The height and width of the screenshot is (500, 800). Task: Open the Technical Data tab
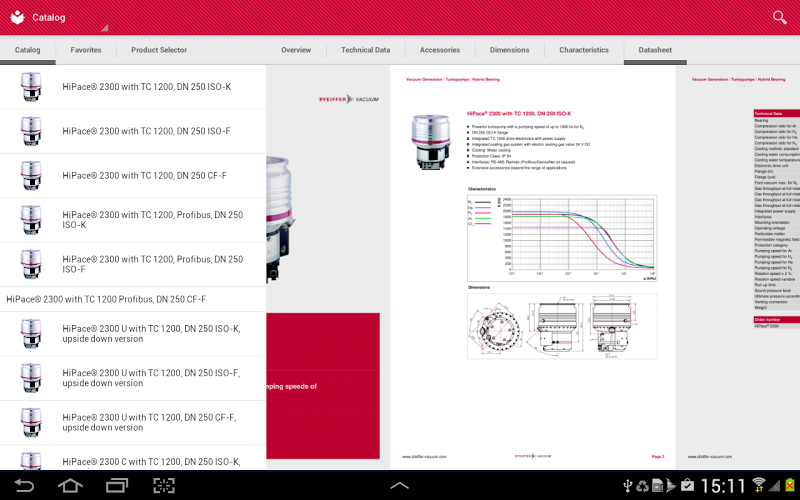point(365,50)
